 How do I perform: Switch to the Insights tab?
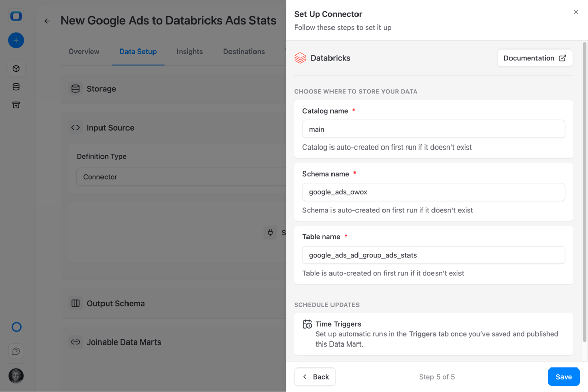tap(190, 52)
